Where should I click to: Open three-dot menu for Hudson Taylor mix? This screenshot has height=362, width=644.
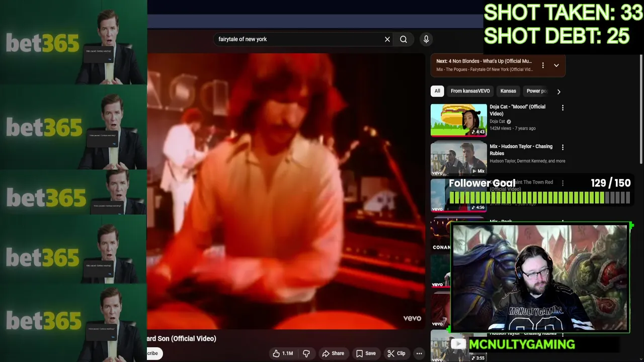[562, 147]
